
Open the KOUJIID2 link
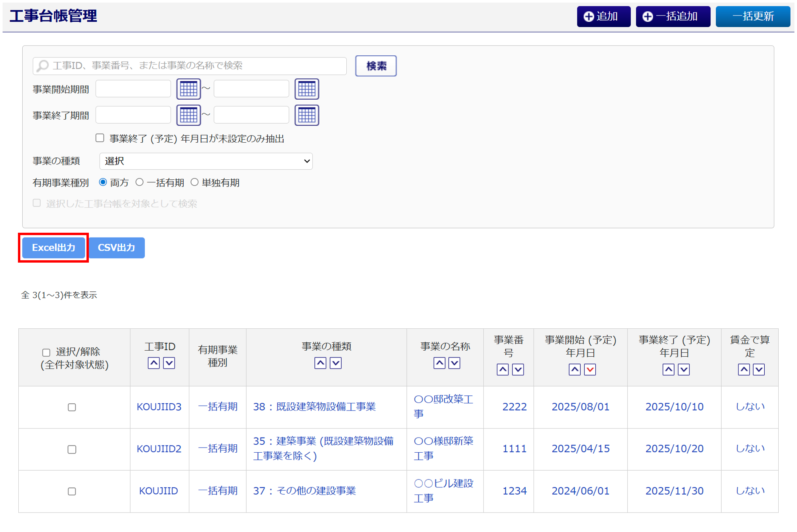coord(159,449)
